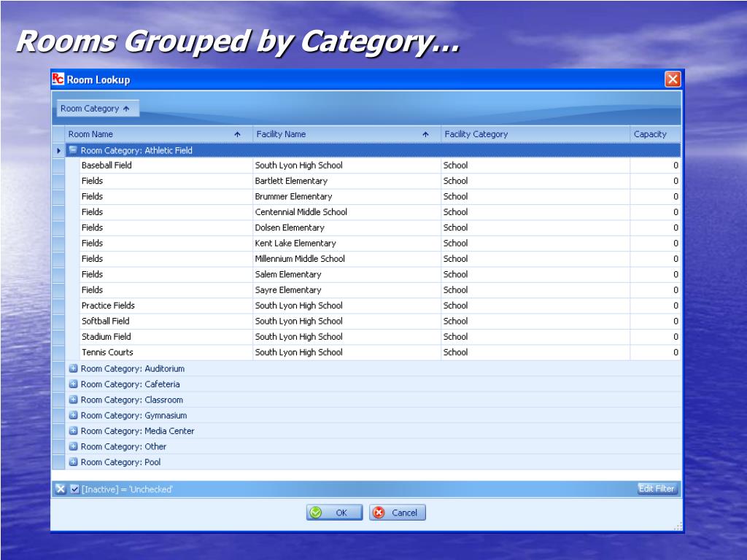Close the Room Lookup window
The height and width of the screenshot is (560, 747).
tap(672, 79)
